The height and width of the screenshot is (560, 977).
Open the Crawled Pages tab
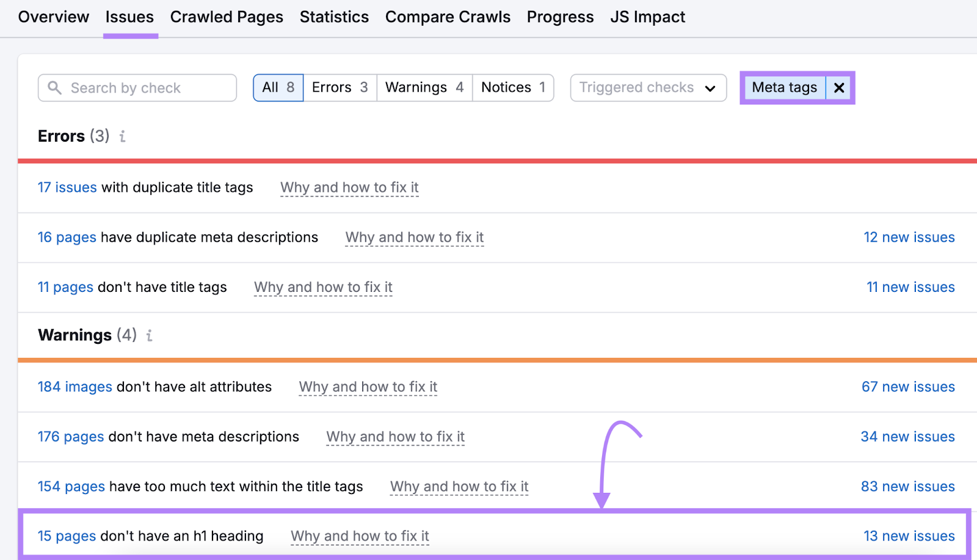tap(227, 16)
